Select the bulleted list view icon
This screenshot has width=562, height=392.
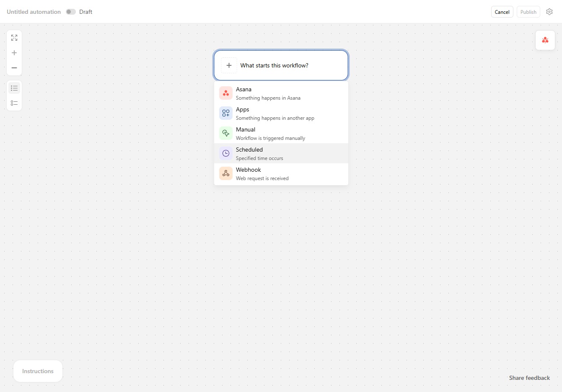click(x=14, y=88)
